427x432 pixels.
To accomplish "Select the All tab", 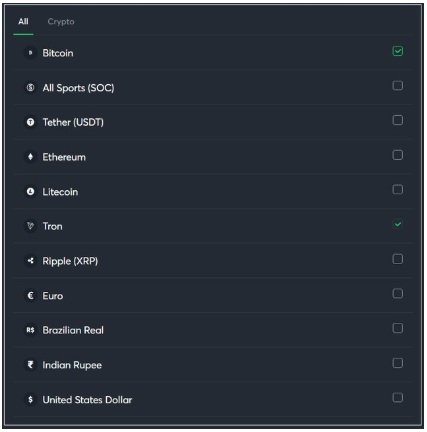I will tap(23, 22).
